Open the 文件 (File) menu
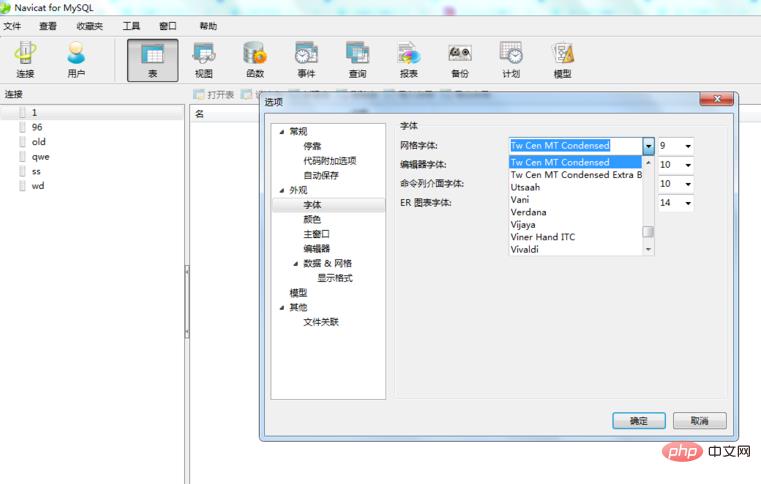The image size is (761, 484). [12, 26]
